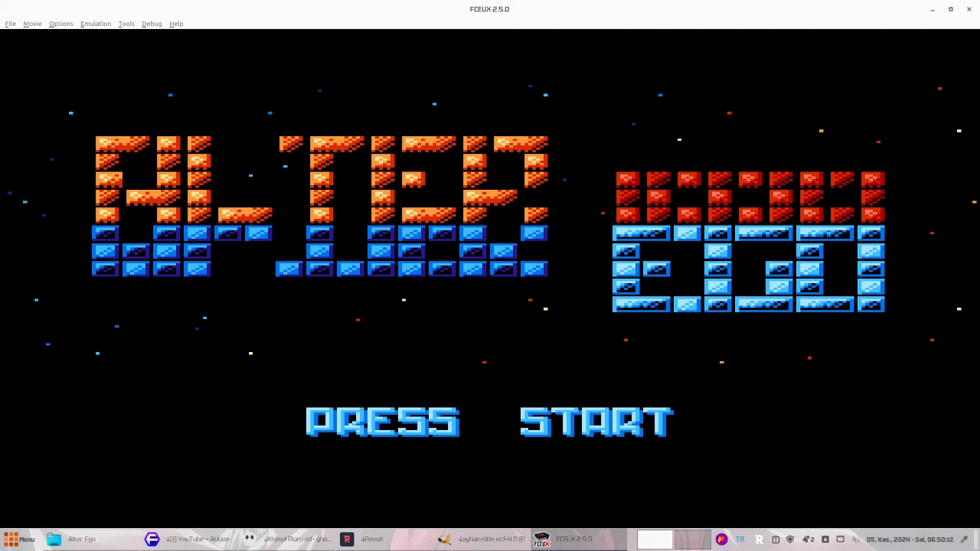Open the taskbar Menu launcher

pos(19,540)
